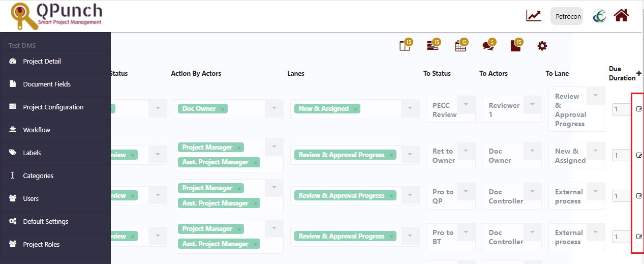Focus due duration field in Pro to BT row
The image size is (644, 264).
622,237
